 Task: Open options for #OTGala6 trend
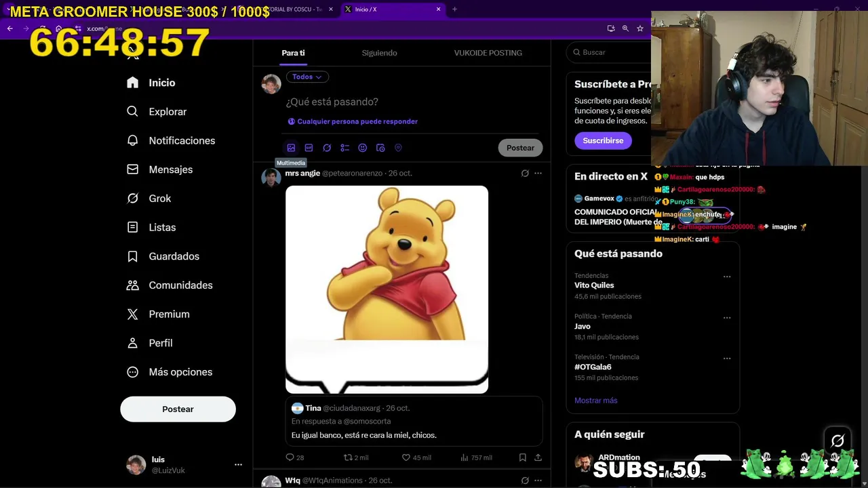727,358
